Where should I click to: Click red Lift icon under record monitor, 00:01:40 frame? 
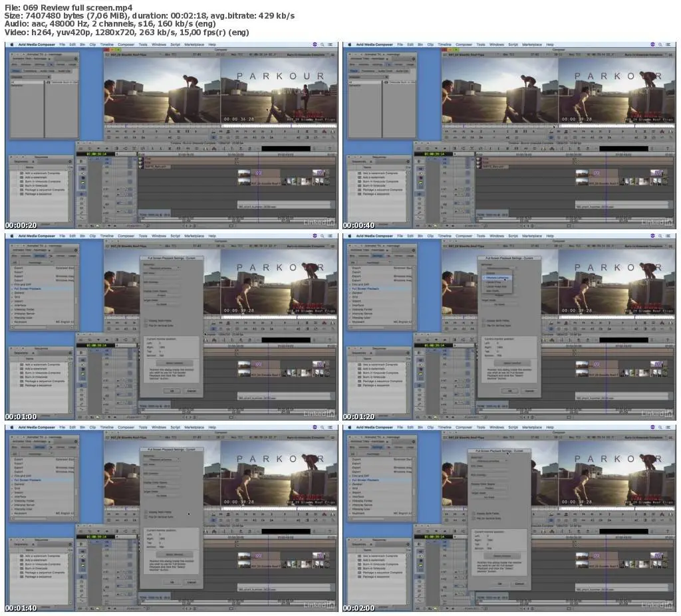[324, 514]
